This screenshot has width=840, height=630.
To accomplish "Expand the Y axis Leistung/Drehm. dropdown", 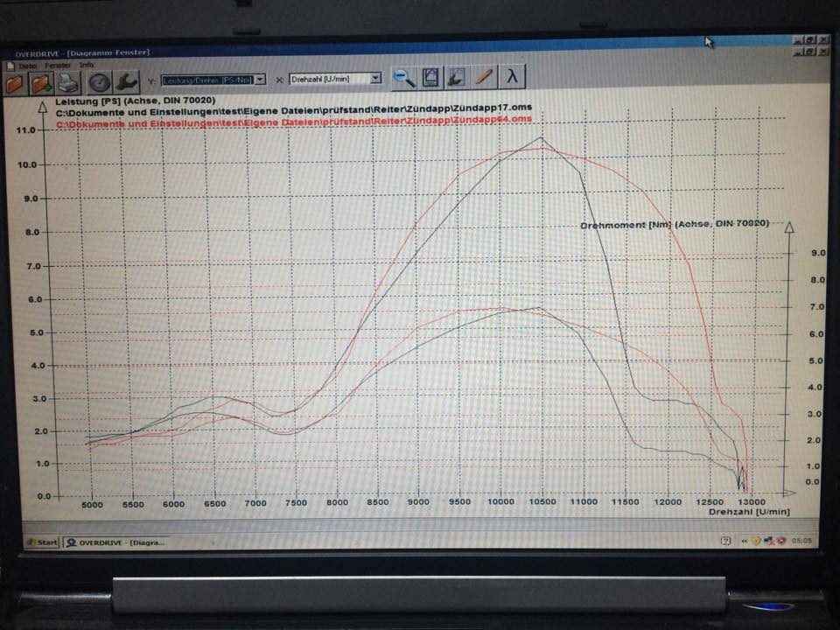I will (x=260, y=80).
